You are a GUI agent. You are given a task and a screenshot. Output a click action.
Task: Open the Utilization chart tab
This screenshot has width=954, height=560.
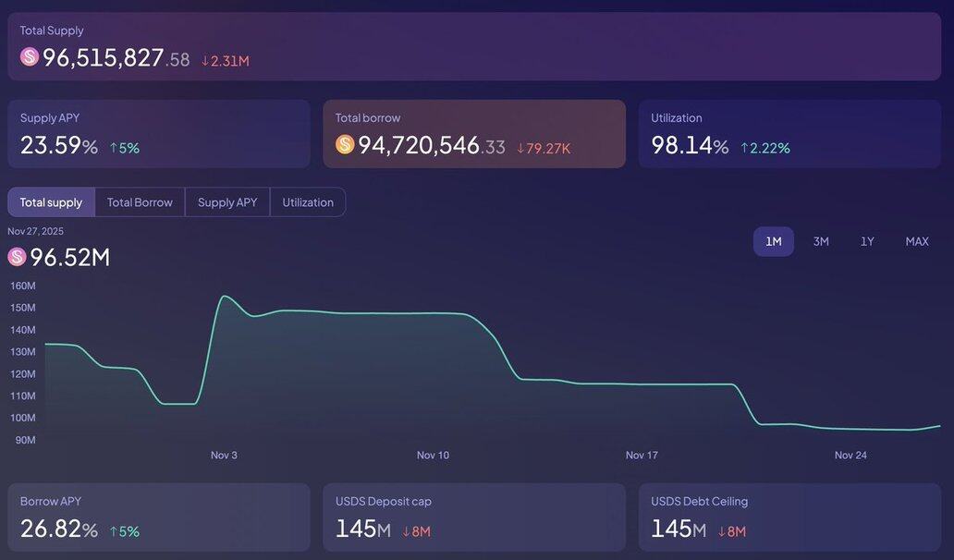pyautogui.click(x=308, y=202)
